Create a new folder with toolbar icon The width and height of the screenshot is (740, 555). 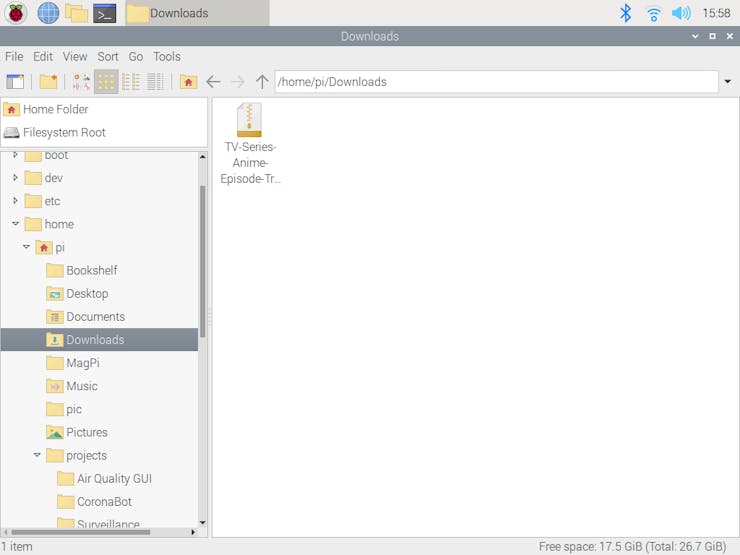(x=49, y=82)
